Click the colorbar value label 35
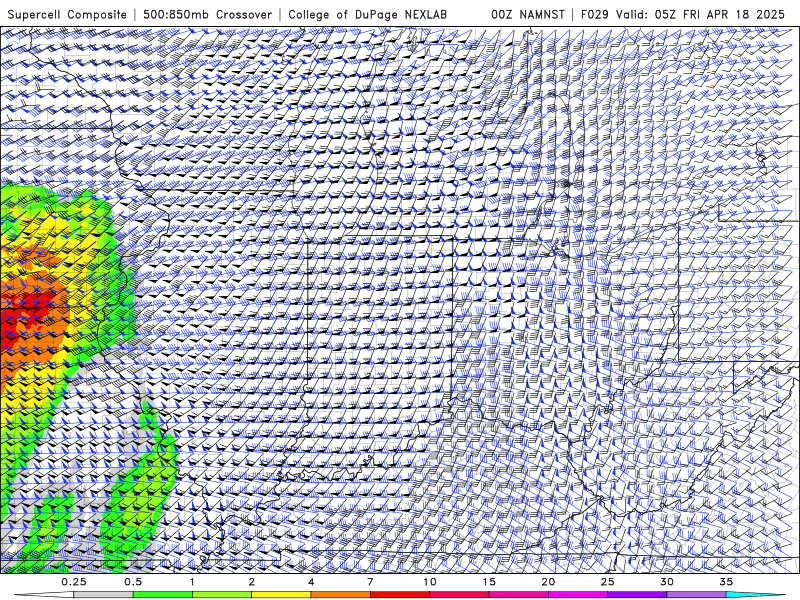800x600 pixels. (726, 582)
